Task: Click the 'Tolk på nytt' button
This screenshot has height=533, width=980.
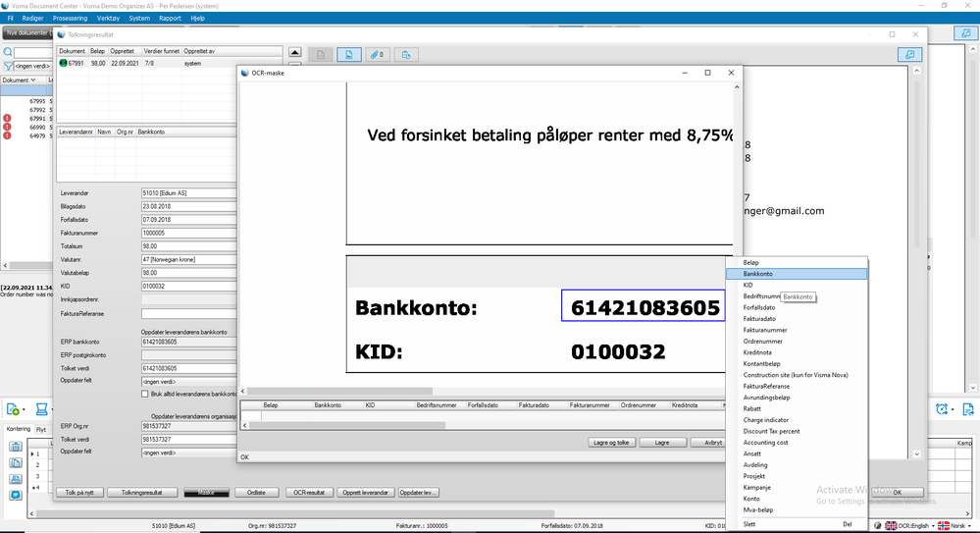Action: pos(79,493)
